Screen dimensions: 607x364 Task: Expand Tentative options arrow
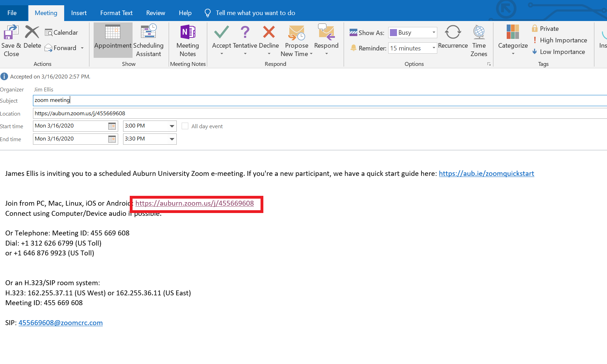click(245, 54)
